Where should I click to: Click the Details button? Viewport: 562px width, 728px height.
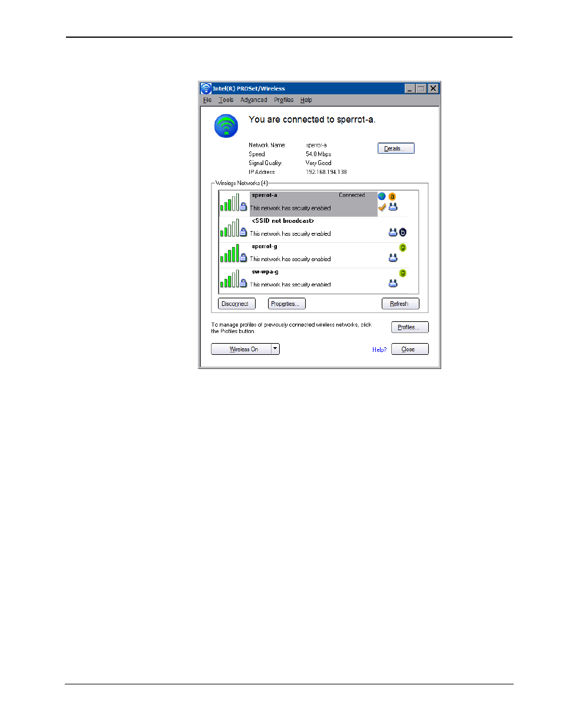(396, 149)
